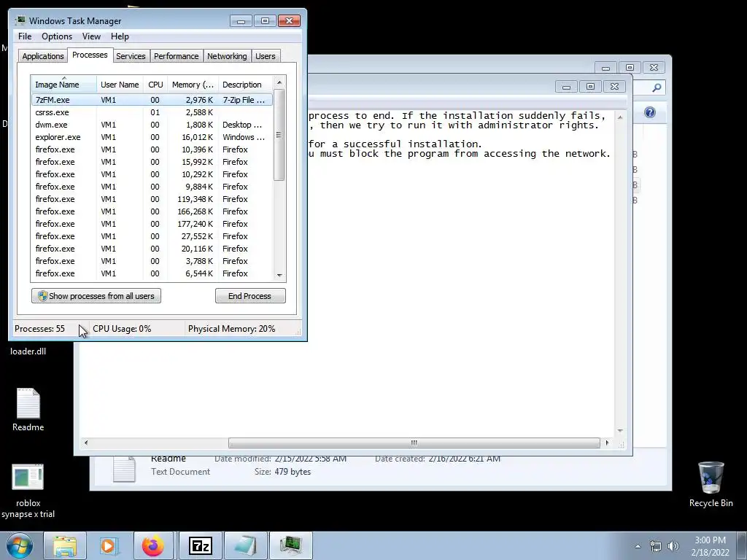Minimize the Task Manager window

coord(241,21)
